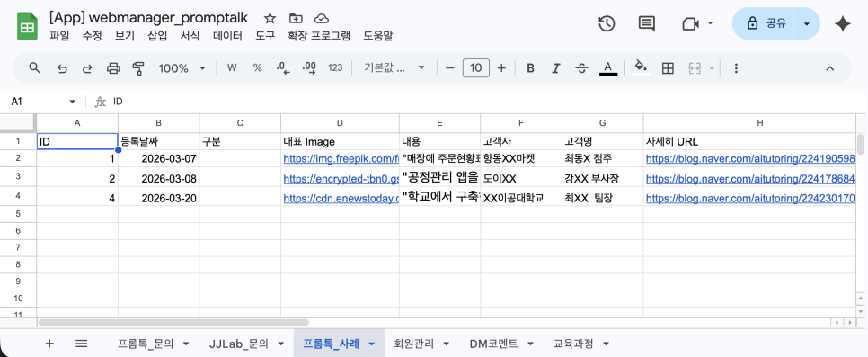Switch to the DM코멘트 sheet tab

tap(495, 344)
